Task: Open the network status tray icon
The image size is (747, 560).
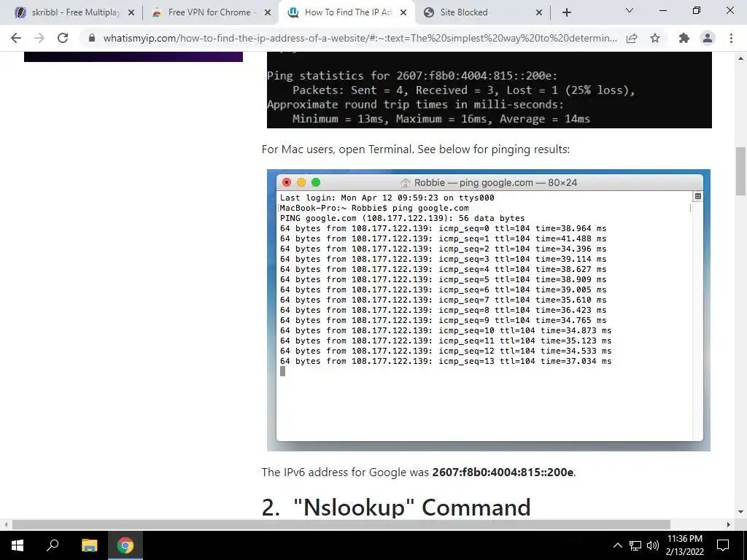Action: [635, 545]
